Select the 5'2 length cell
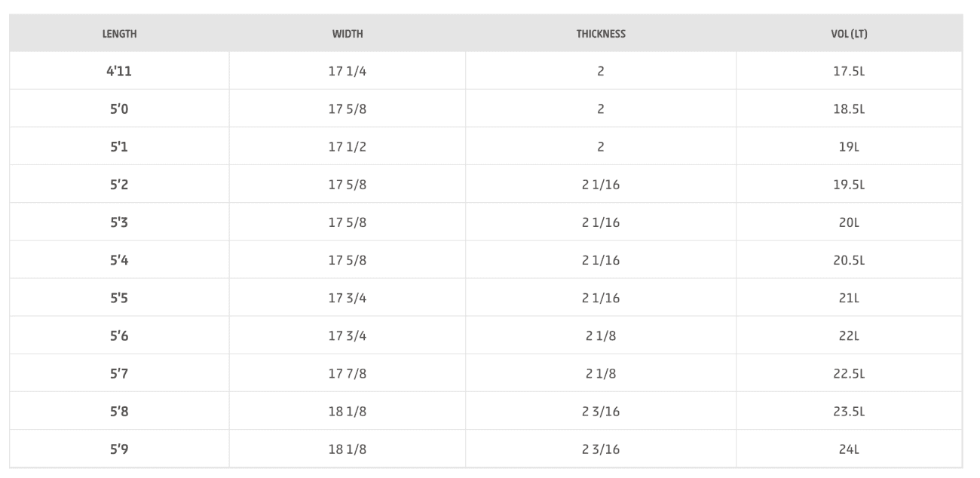The height and width of the screenshot is (478, 980). 119,185
